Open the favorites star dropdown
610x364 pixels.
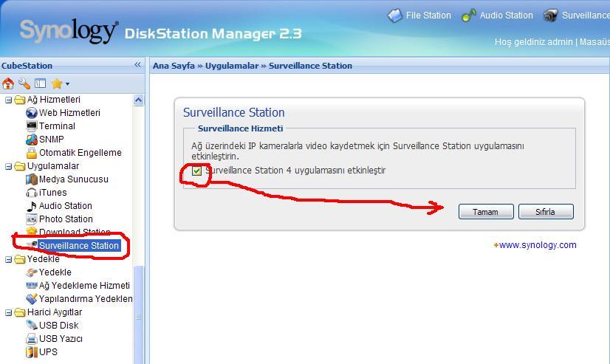60,83
